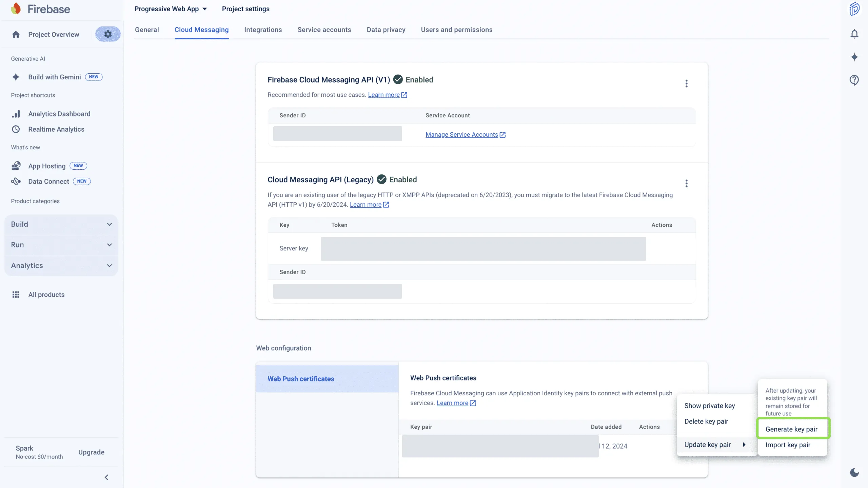Click the Realtime Analytics clock icon
This screenshot has height=488, width=868.
pyautogui.click(x=16, y=129)
